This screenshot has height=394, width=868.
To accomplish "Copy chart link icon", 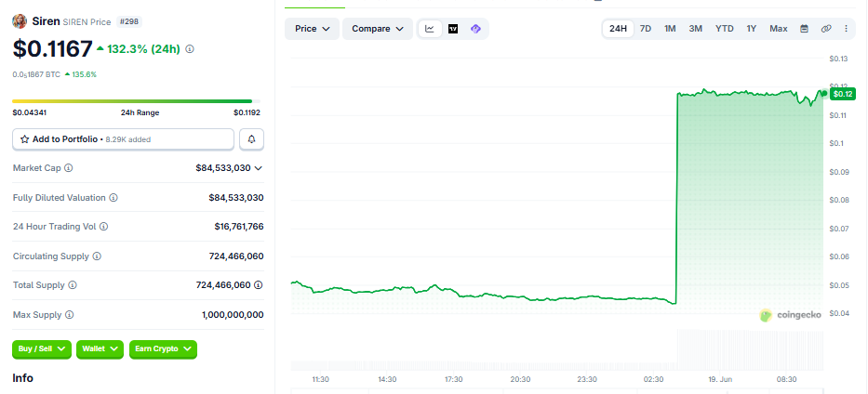I will pos(826,29).
